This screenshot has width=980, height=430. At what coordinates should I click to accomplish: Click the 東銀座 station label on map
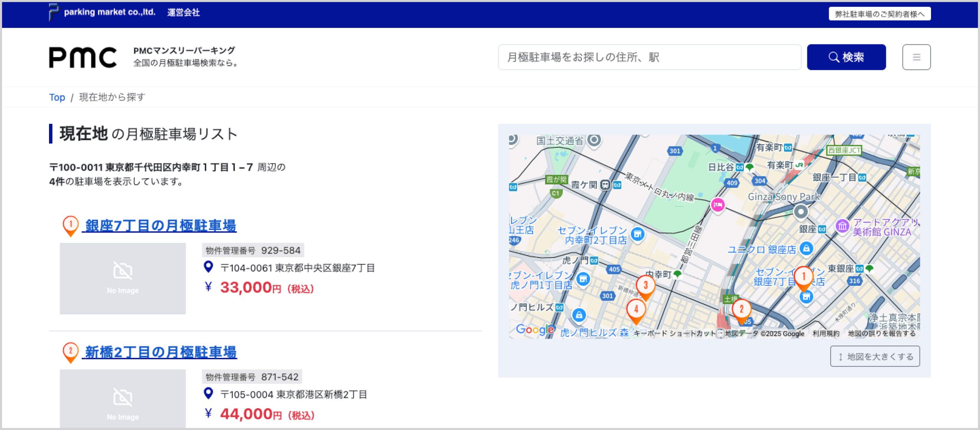pos(841,269)
